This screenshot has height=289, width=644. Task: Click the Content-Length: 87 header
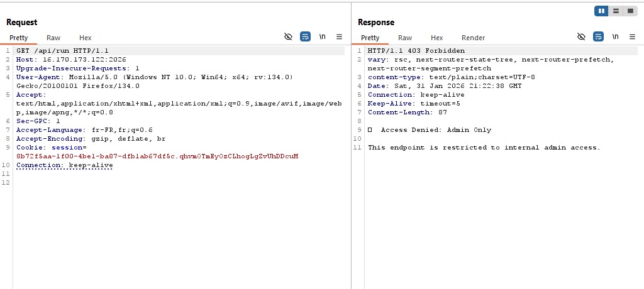pos(408,112)
